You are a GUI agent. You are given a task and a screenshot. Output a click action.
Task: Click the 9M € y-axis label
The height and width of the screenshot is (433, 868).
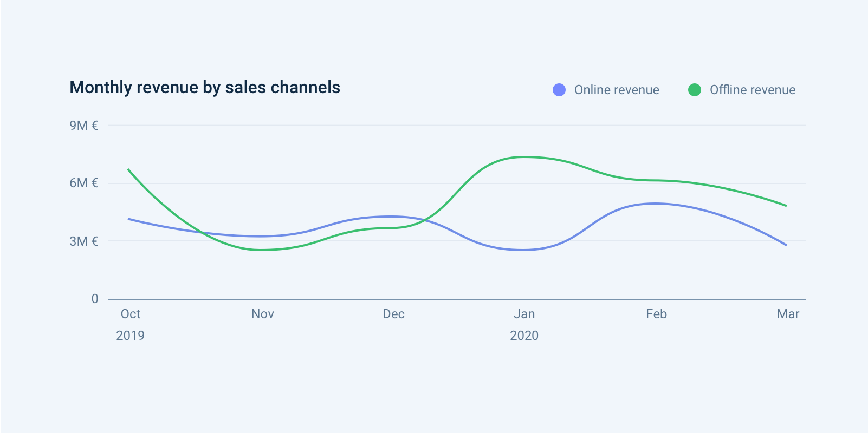84,126
